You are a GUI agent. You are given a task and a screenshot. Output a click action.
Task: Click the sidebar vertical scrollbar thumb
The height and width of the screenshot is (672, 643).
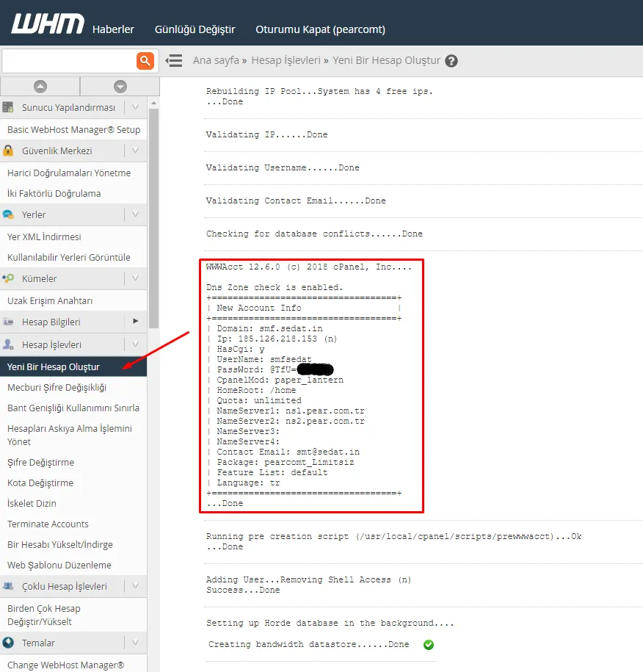click(x=154, y=219)
